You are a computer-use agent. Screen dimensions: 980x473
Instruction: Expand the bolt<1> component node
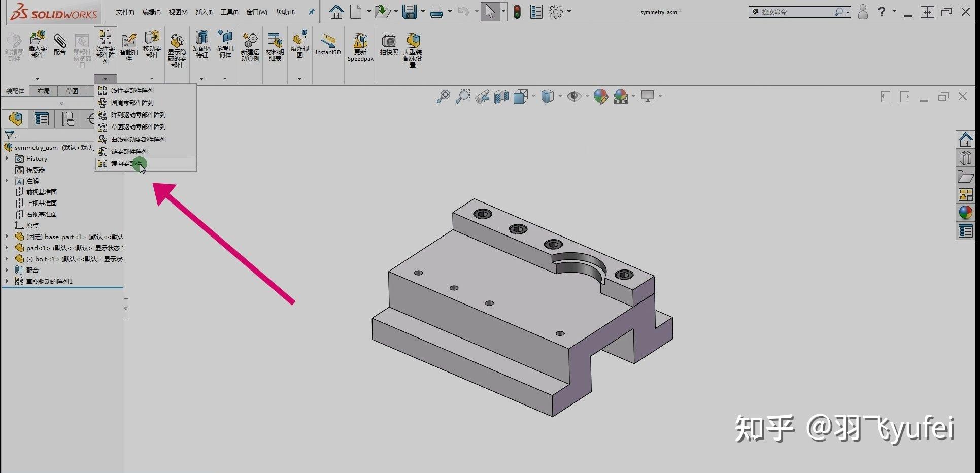7,259
